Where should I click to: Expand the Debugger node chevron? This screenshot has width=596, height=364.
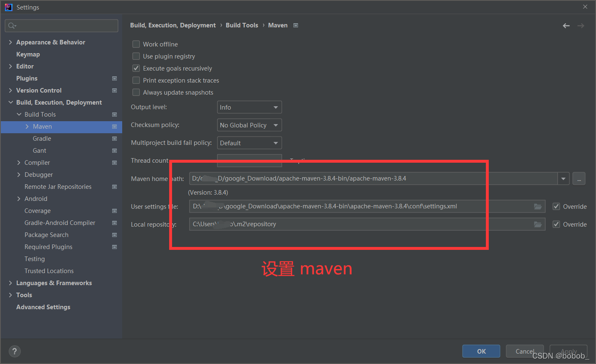(19, 175)
